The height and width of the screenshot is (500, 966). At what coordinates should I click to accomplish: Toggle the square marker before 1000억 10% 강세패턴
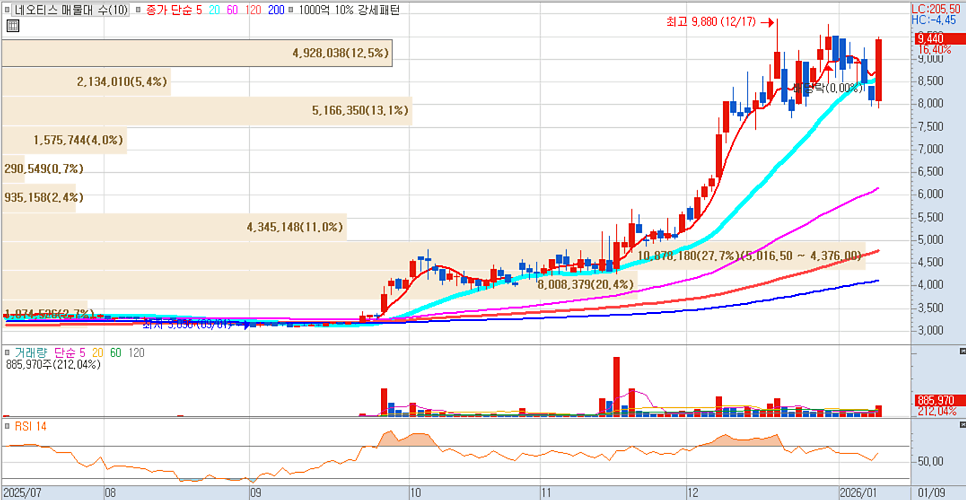[290, 10]
